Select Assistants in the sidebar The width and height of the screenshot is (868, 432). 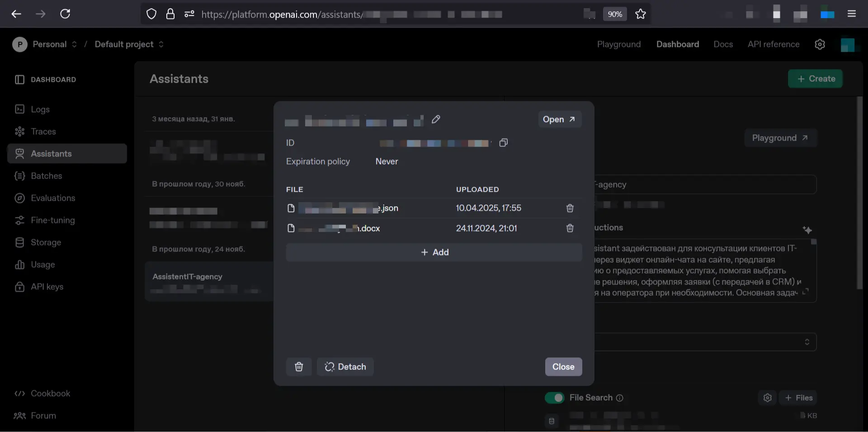(x=67, y=154)
